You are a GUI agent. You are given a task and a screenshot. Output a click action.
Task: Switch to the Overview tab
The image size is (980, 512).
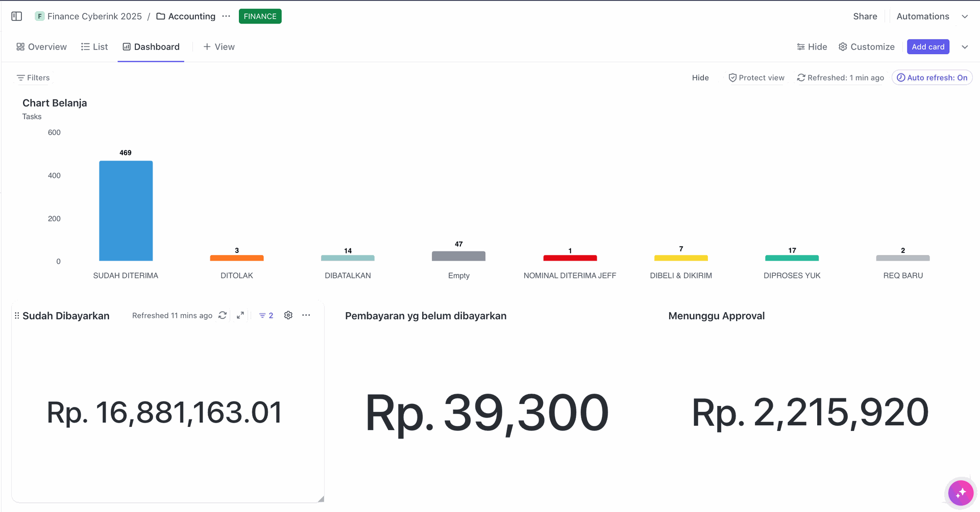coord(41,47)
